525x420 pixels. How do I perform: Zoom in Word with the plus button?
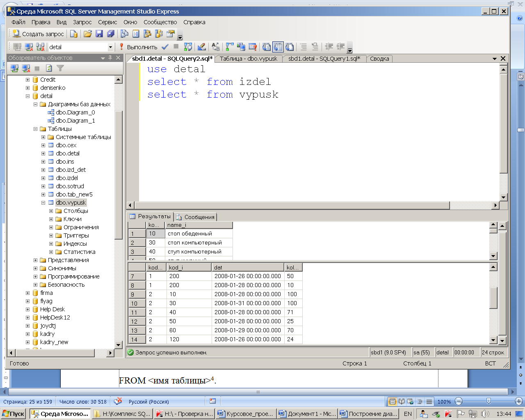pyautogui.click(x=518, y=402)
